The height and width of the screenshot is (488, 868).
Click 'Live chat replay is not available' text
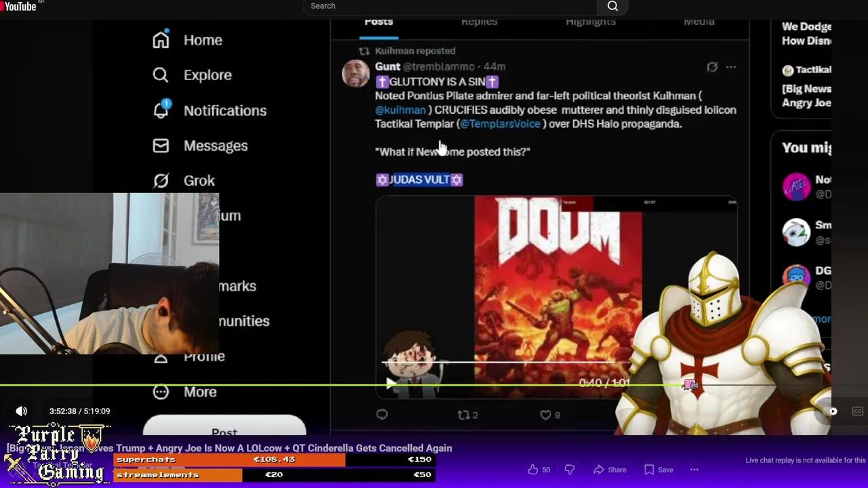coord(806,460)
